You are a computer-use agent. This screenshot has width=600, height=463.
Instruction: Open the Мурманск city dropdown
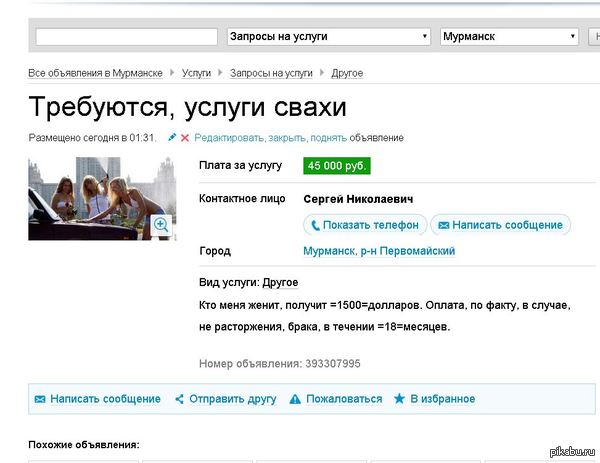coord(509,37)
